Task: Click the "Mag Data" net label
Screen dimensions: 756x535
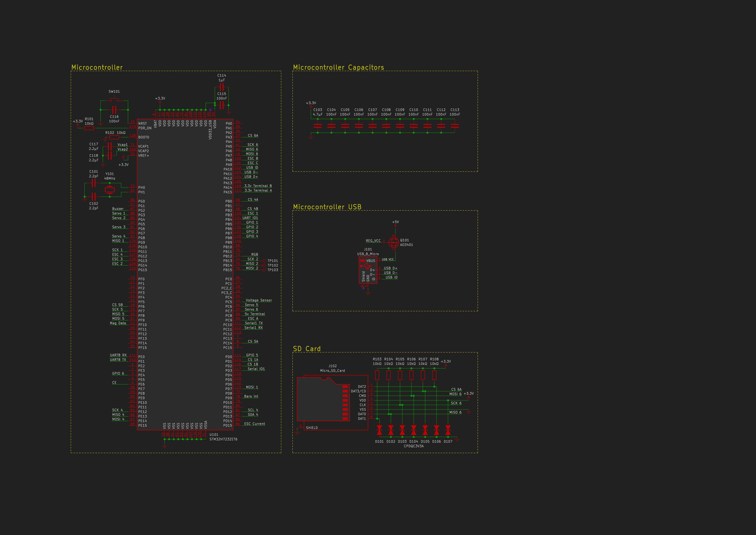Action: tap(118, 323)
